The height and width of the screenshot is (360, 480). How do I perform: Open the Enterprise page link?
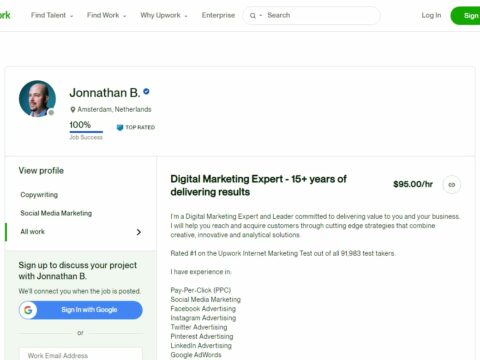tap(218, 15)
